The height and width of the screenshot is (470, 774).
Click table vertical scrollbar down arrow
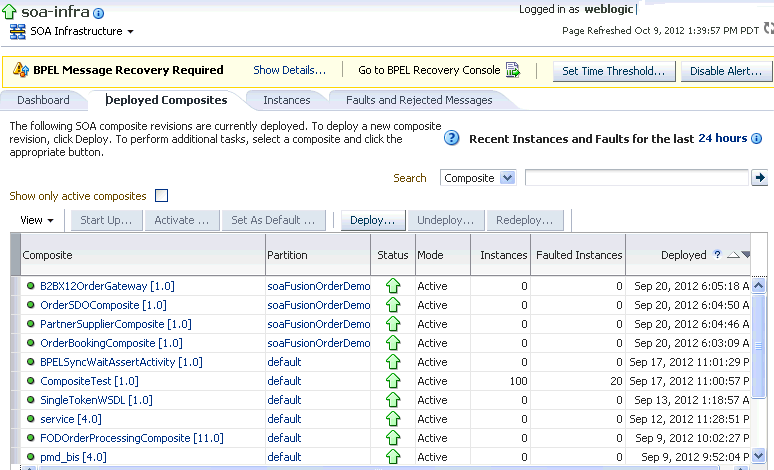[759, 455]
